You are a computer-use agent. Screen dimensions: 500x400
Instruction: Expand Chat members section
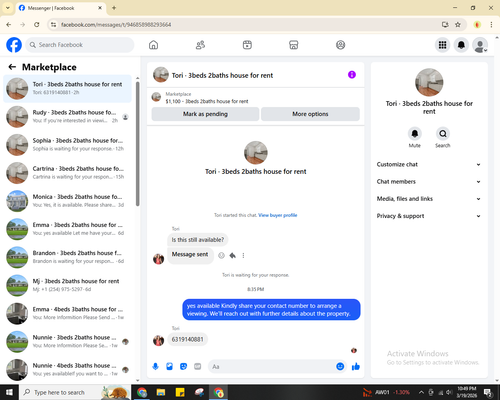(429, 182)
